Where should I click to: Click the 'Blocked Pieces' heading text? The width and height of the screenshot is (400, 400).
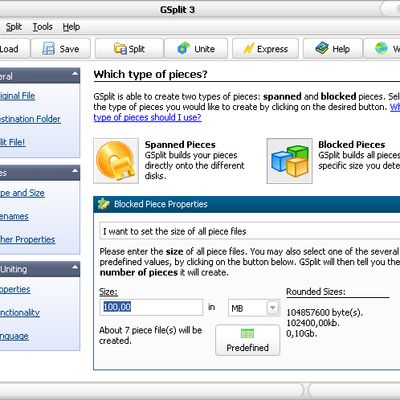click(x=352, y=145)
